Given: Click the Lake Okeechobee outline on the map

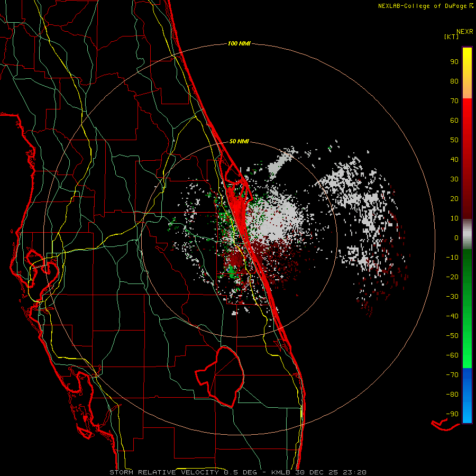Looking at the screenshot, I should click(220, 377).
